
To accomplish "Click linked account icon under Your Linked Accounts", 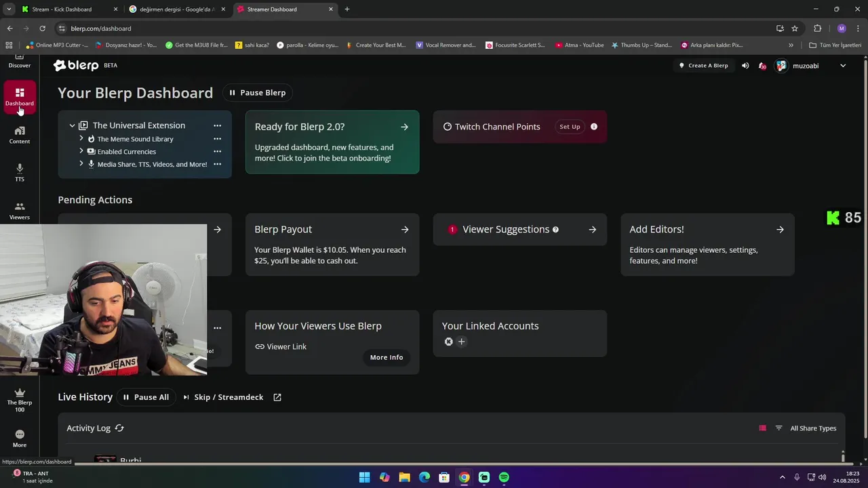I will point(448,342).
